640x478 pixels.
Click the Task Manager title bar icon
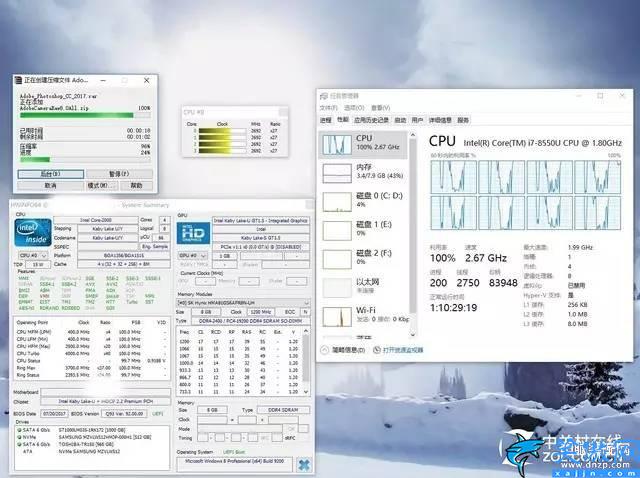click(324, 96)
